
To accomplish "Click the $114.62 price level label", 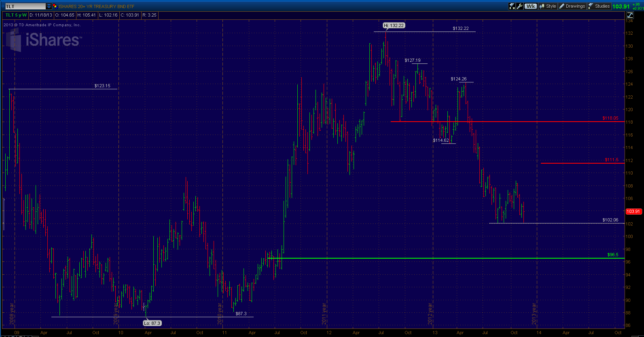I will coord(441,140).
